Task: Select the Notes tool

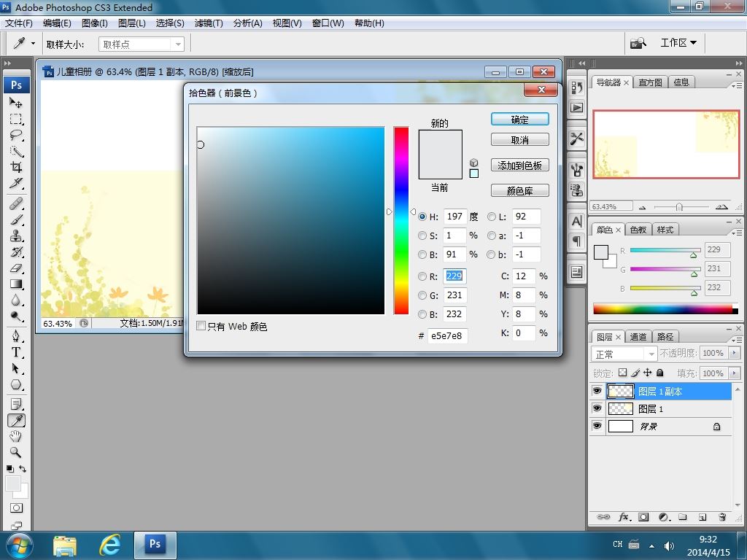Action: tap(16, 404)
